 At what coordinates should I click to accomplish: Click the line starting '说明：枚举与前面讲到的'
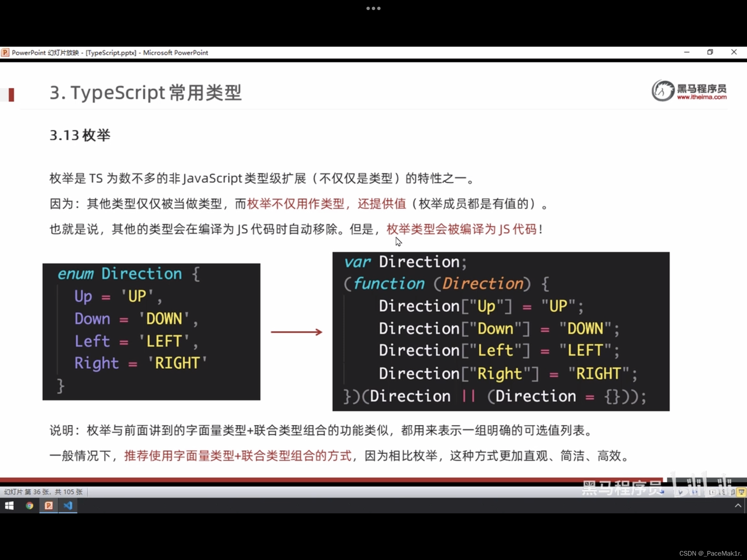pyautogui.click(x=321, y=430)
